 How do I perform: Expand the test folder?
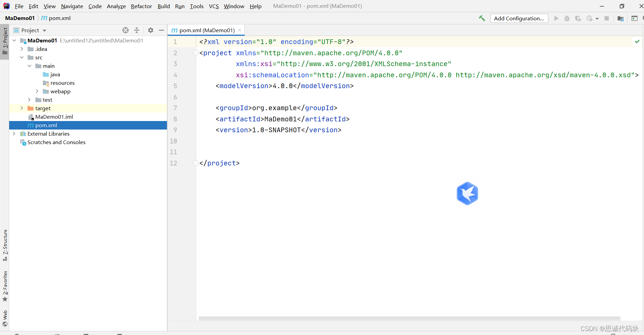pyautogui.click(x=30, y=100)
